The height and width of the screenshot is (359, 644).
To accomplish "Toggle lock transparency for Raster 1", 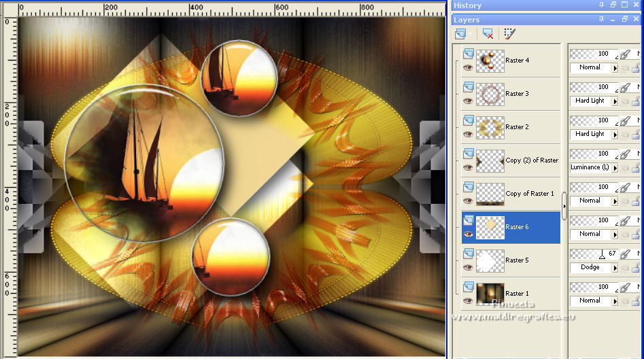I will point(636,301).
